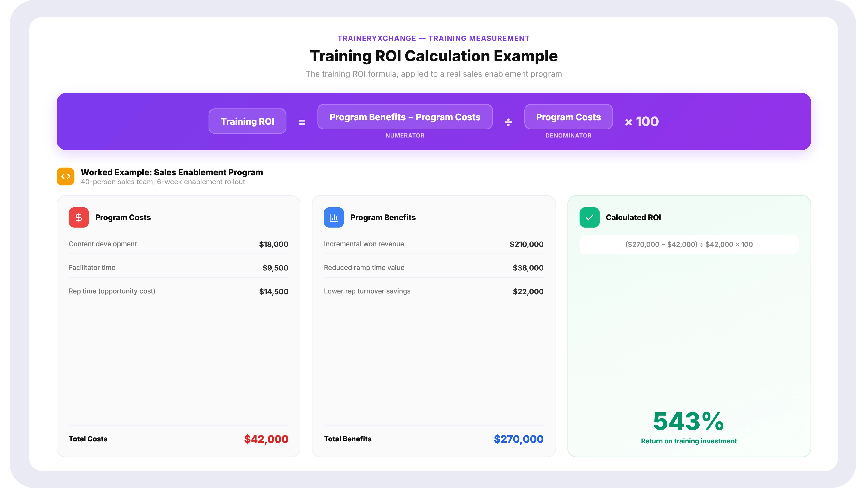
Task: Click the $18,000 cost value
Action: 274,244
